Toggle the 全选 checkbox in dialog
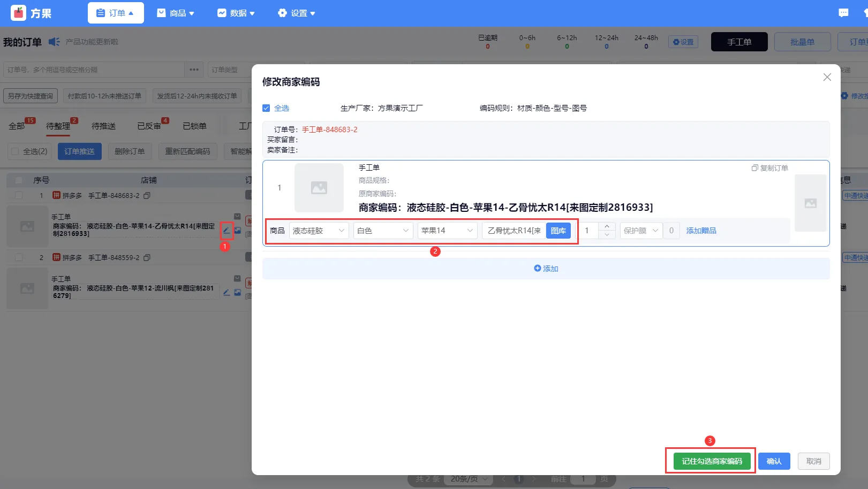 tap(266, 108)
